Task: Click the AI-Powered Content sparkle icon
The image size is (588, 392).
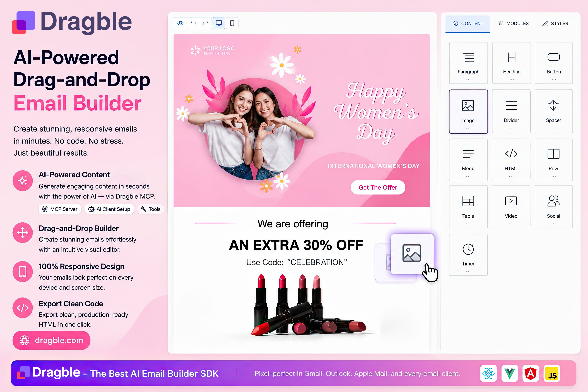Action: (x=23, y=181)
